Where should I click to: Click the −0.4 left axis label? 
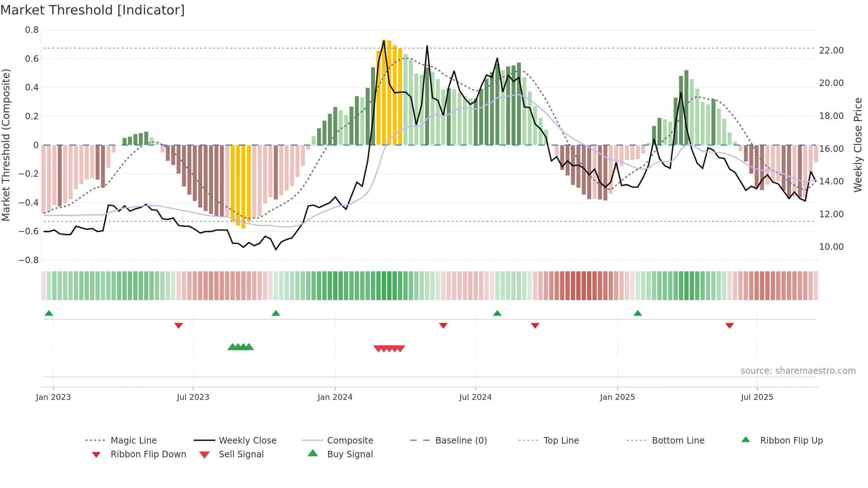tap(29, 203)
